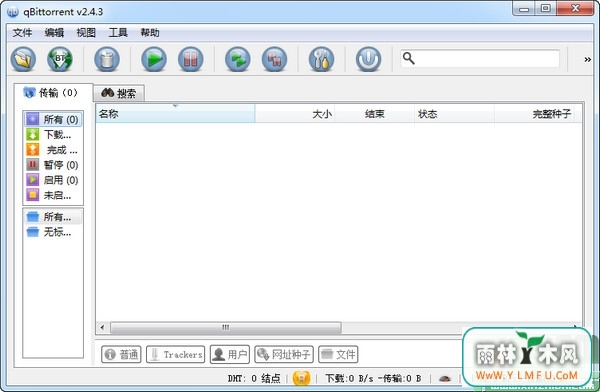Click orange connection status icon
The height and width of the screenshot is (392, 600).
point(301,379)
